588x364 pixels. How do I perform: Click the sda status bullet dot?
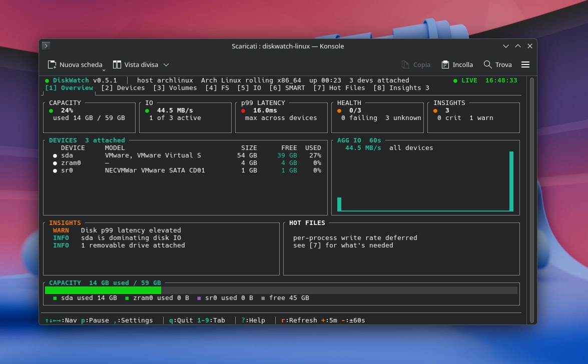[x=55, y=155]
